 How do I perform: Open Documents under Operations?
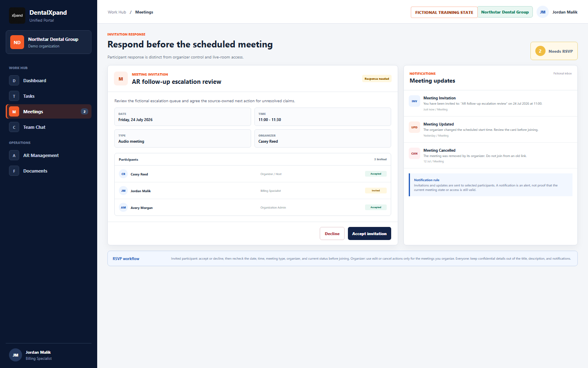coord(49,171)
